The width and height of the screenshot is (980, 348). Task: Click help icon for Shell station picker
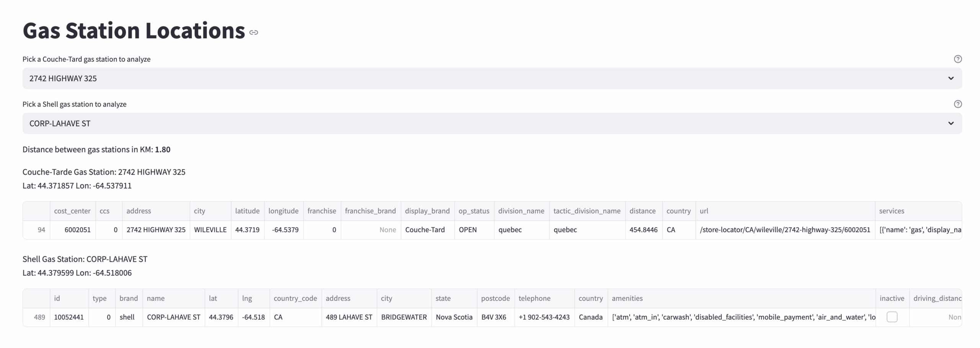pos(957,104)
